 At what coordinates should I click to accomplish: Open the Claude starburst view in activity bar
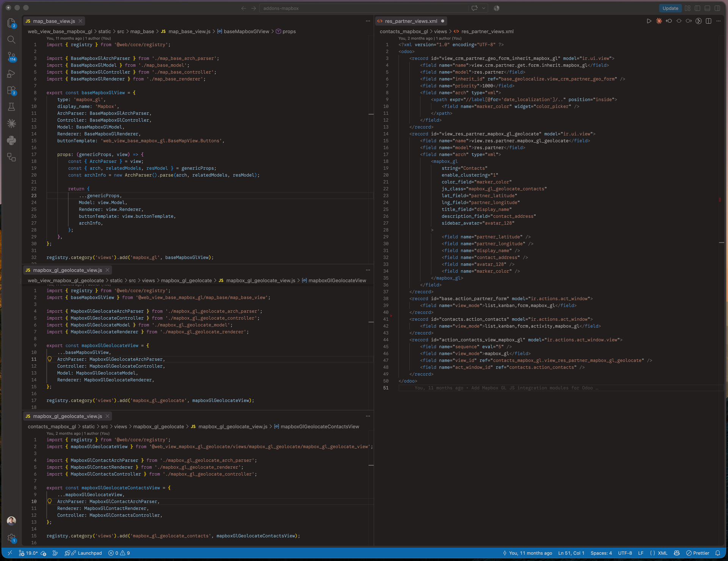[x=11, y=123]
